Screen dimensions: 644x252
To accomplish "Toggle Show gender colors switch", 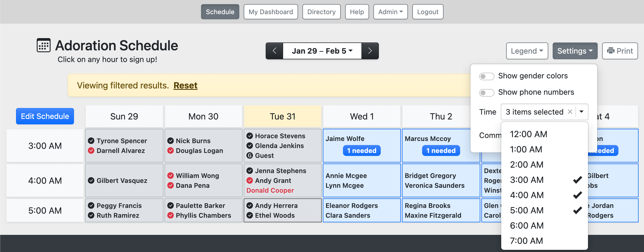I will point(487,76).
